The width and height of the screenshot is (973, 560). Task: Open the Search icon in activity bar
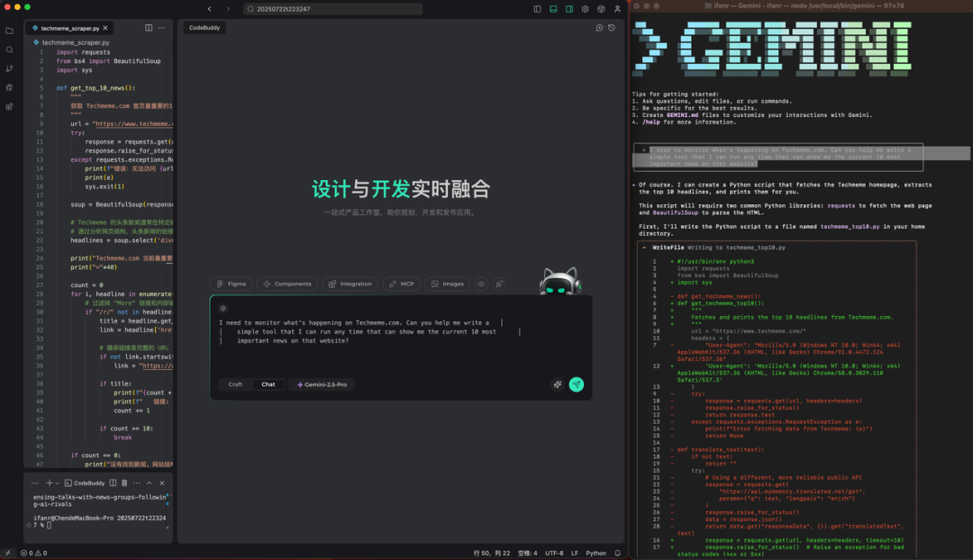[9, 50]
